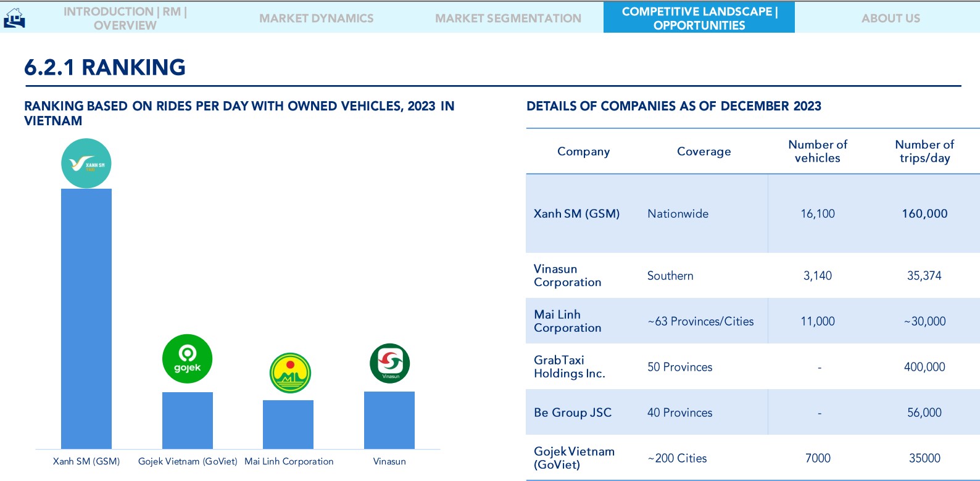The height and width of the screenshot is (481, 980).
Task: Go to the About Us tab
Action: tap(891, 18)
